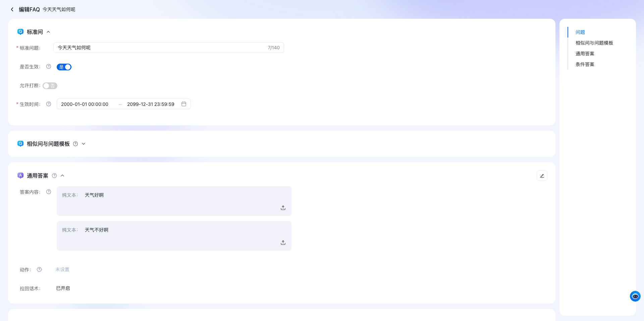This screenshot has height=321, width=644.
Task: Click upload icon on 天气不好啊 answer
Action: point(283,243)
